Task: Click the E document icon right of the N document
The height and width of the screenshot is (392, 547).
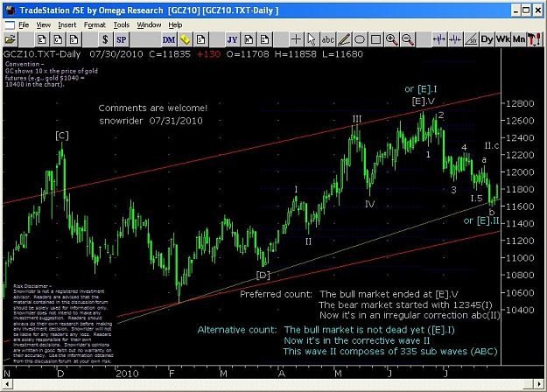Action: coord(264,39)
